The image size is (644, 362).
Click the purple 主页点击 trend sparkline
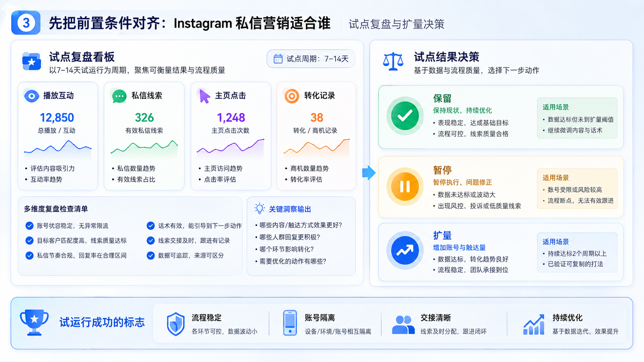coord(230,148)
